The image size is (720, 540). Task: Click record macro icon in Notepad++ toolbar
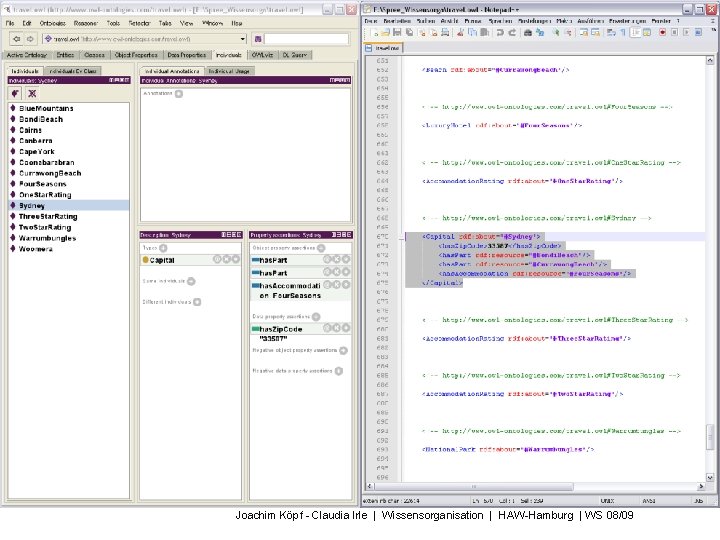coord(662,32)
